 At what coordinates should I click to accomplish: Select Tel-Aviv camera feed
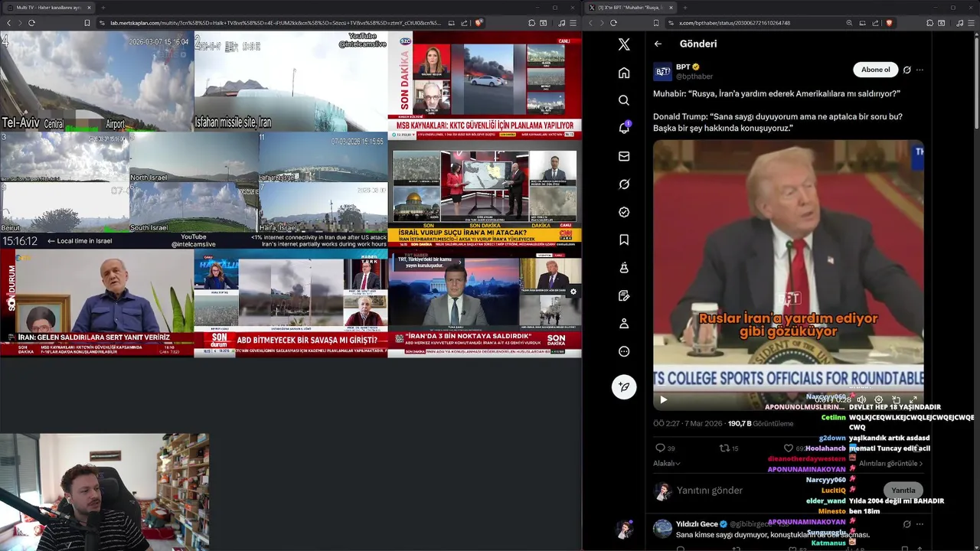coord(96,81)
